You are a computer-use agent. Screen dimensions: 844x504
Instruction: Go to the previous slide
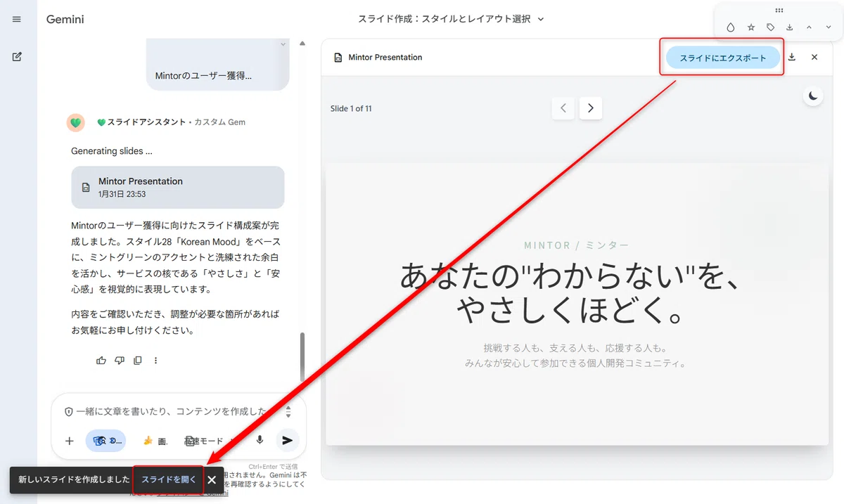[563, 108]
